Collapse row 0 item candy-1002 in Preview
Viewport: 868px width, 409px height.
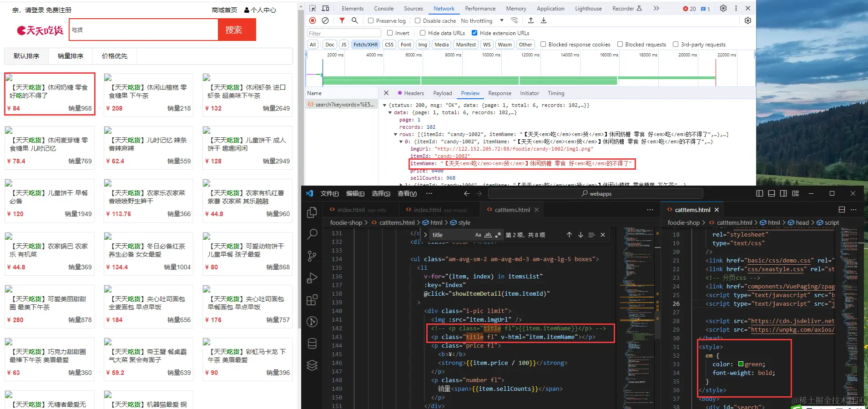pyautogui.click(x=401, y=141)
